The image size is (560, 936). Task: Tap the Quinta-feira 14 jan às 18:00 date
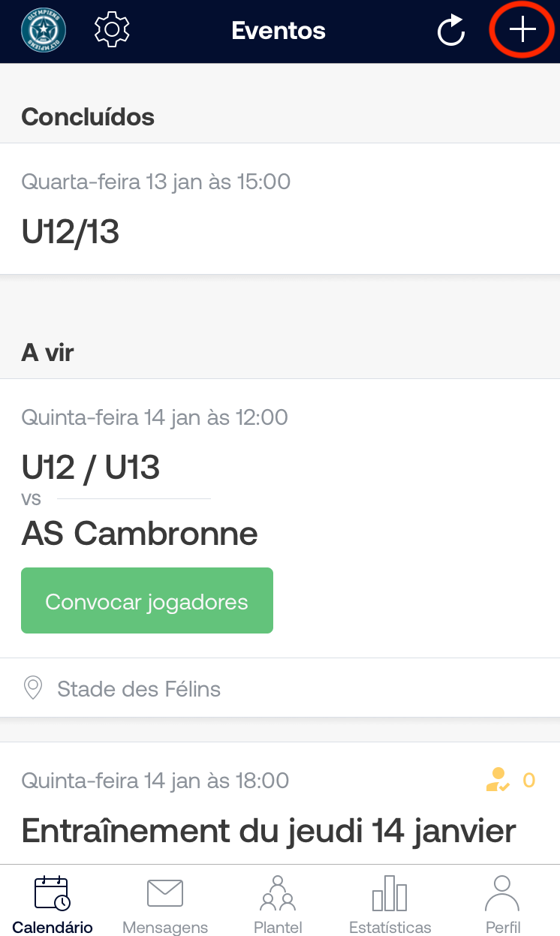tap(155, 781)
